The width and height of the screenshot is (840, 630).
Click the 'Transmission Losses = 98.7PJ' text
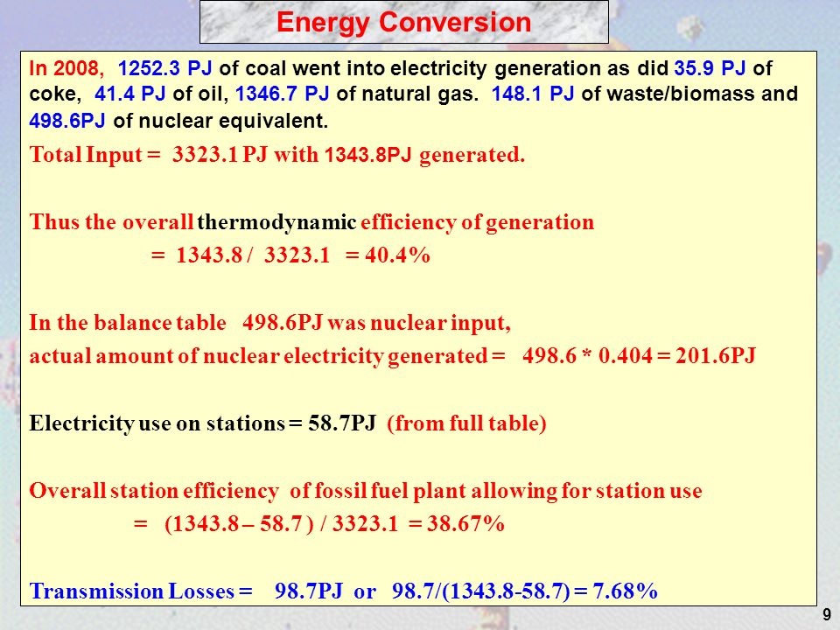point(185,591)
